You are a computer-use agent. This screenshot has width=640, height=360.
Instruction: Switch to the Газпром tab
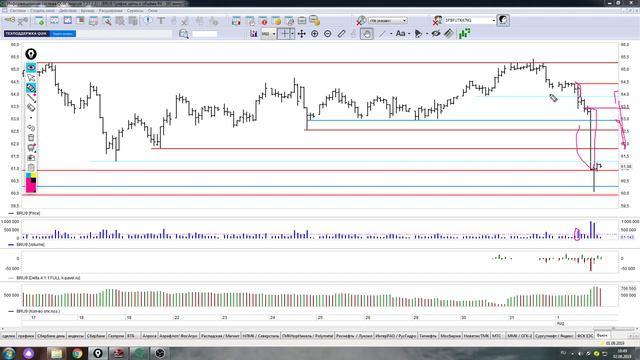tap(116, 336)
